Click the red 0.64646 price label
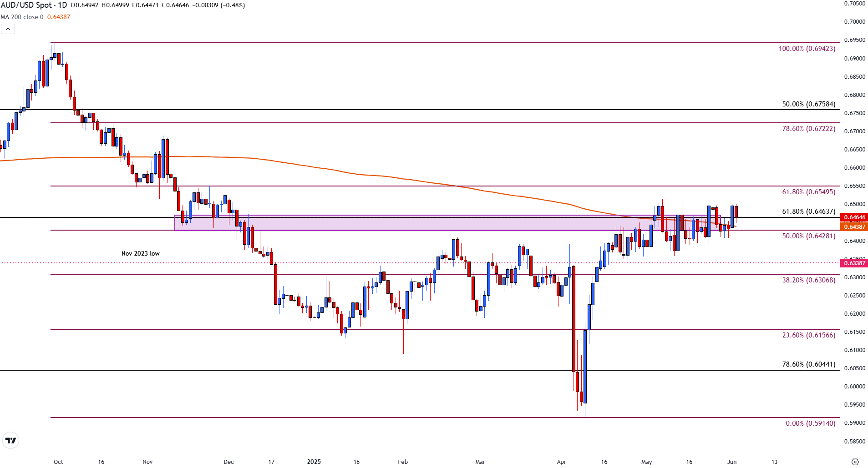The width and height of the screenshot is (868, 468). tap(854, 217)
